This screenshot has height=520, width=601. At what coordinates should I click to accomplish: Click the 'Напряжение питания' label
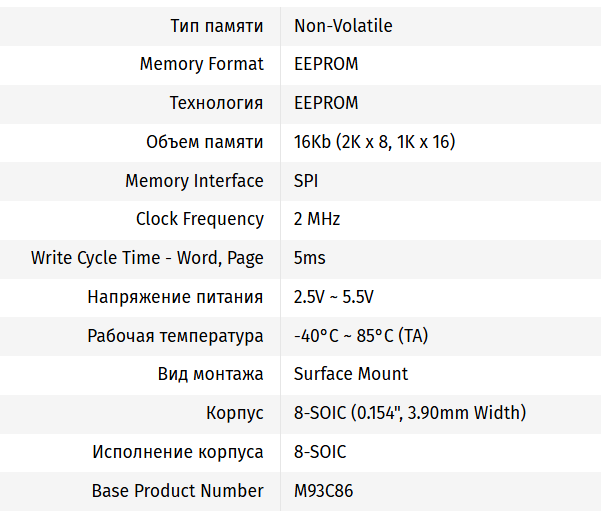coord(175,297)
